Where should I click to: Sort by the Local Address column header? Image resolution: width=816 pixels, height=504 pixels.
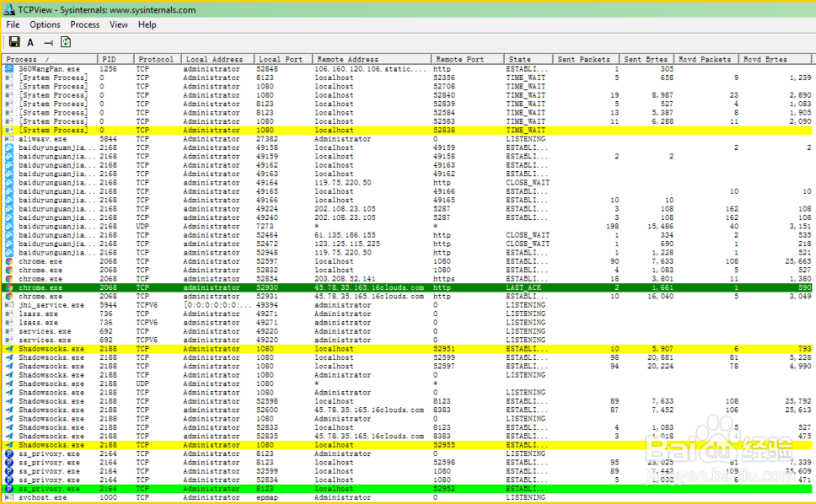pos(217,59)
